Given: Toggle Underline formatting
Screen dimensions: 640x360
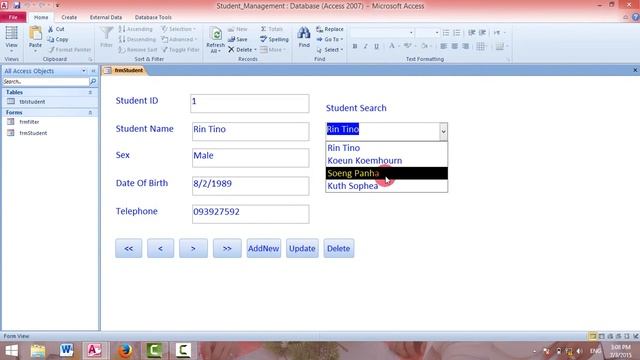Looking at the screenshot, I should click(376, 46).
